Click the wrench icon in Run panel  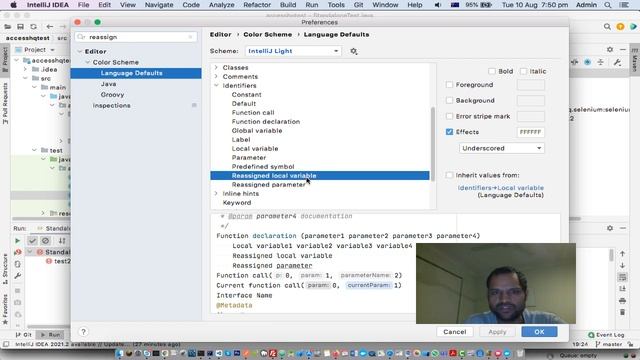point(18,276)
